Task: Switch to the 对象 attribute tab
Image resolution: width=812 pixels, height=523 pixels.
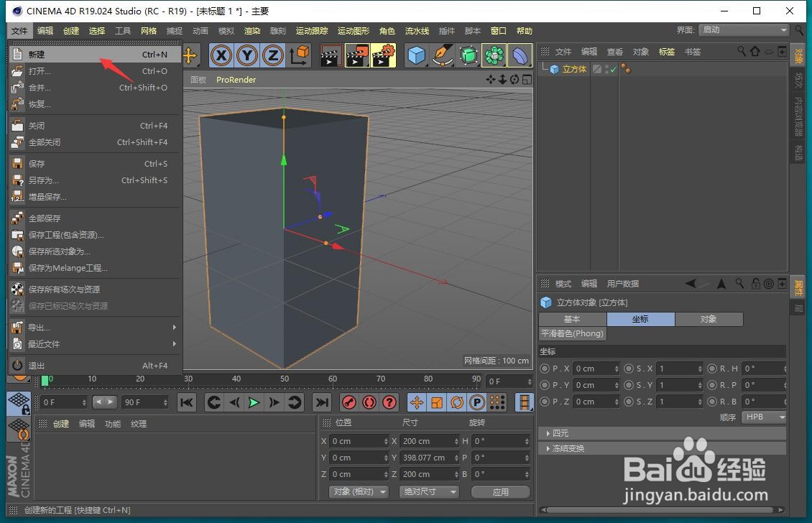Action: pos(709,319)
